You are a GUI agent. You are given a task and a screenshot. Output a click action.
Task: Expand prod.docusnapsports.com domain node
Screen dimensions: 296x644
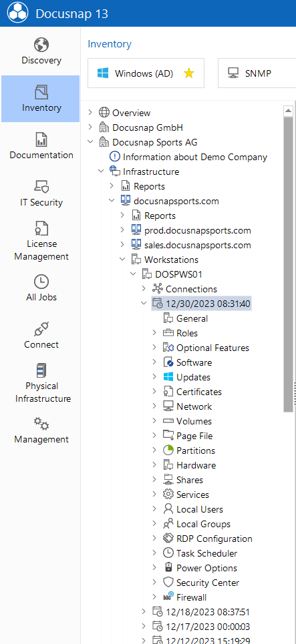click(122, 230)
